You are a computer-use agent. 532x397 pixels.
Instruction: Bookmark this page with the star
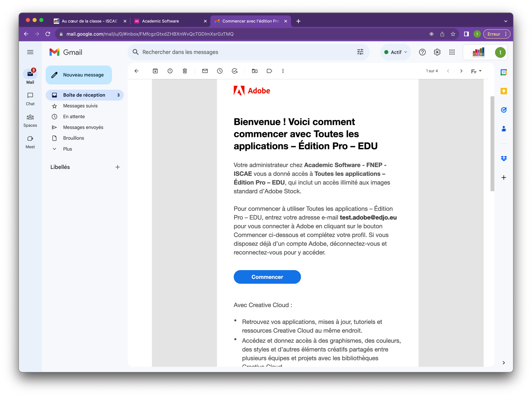tap(453, 34)
